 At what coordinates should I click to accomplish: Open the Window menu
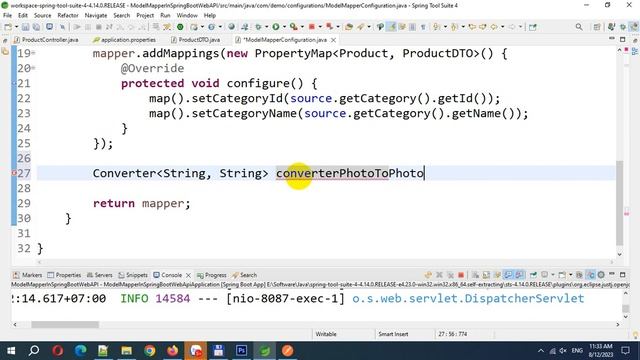tap(187, 16)
